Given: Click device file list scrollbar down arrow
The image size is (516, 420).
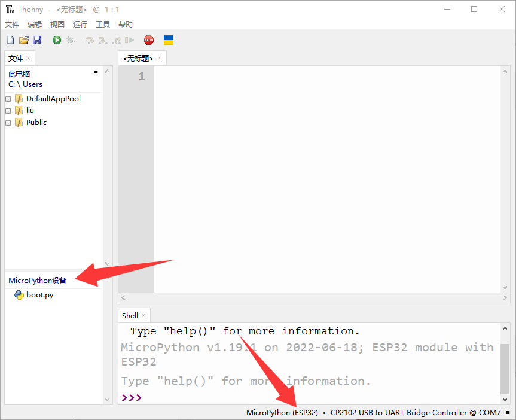Looking at the screenshot, I should coord(107,399).
